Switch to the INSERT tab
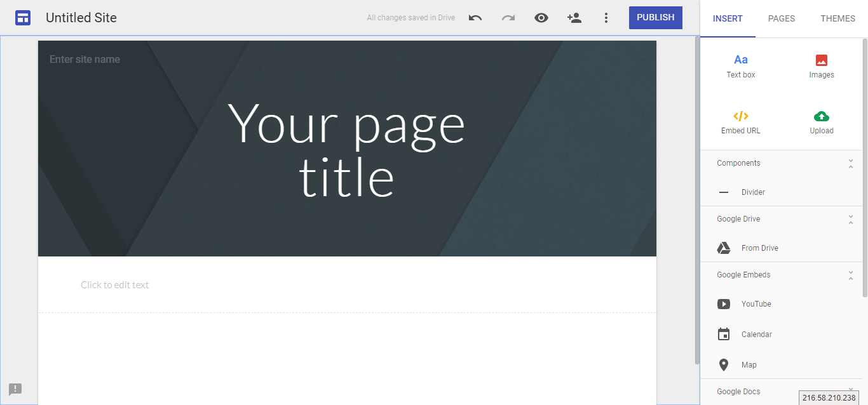 point(728,18)
